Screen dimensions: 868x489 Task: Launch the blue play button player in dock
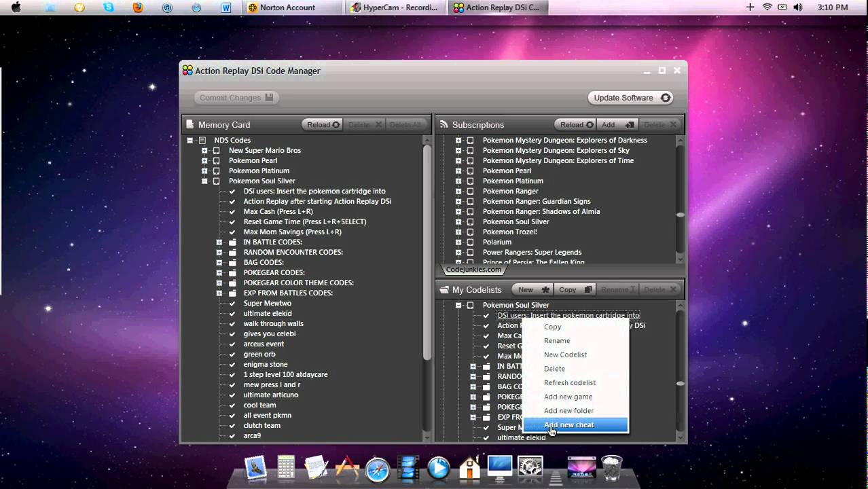tap(439, 468)
